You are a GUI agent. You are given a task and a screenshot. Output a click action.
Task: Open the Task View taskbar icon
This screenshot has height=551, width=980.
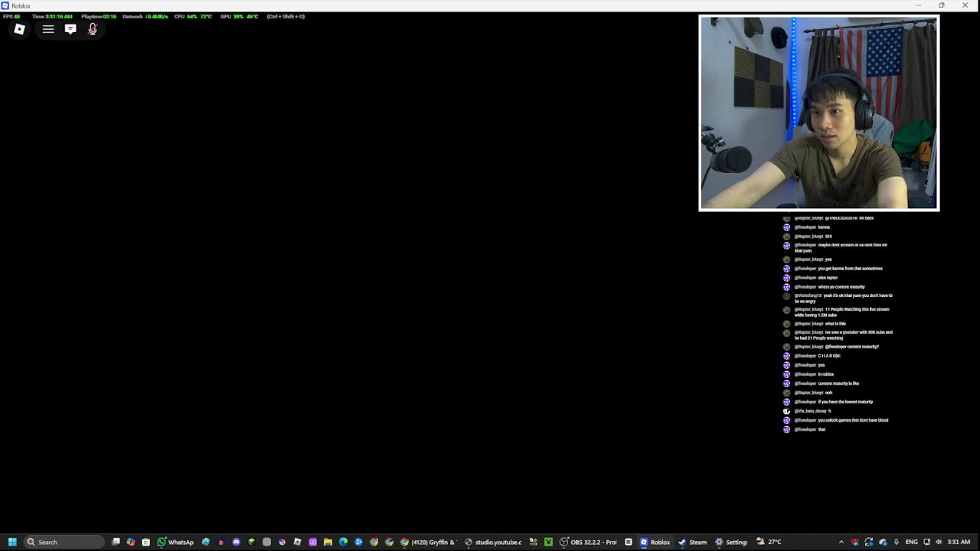[x=116, y=542]
